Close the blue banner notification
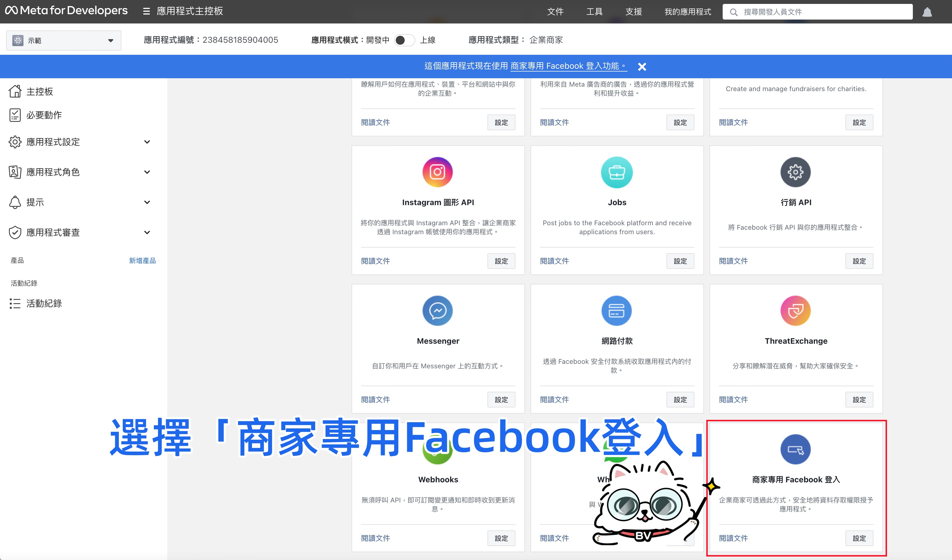The width and height of the screenshot is (952, 560). pyautogui.click(x=642, y=67)
